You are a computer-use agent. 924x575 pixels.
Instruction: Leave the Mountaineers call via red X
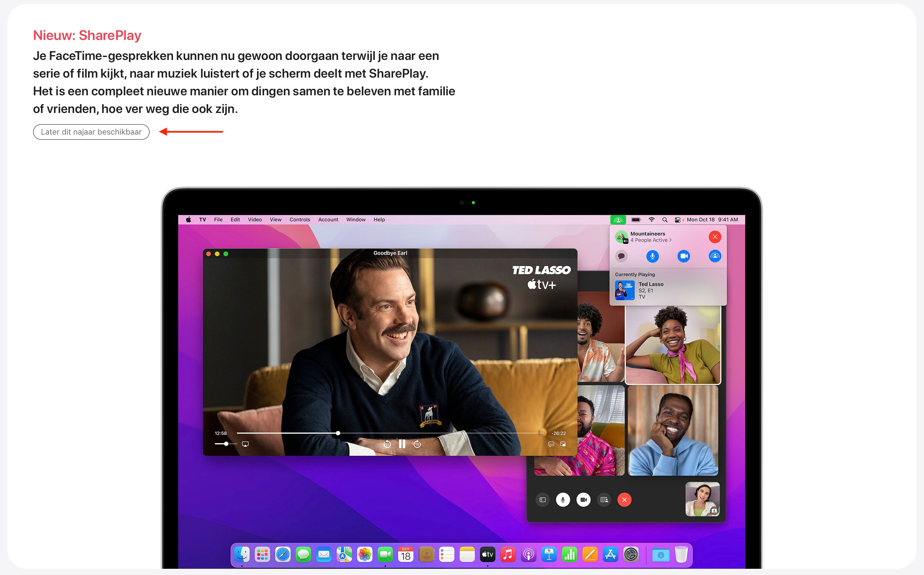pos(715,237)
